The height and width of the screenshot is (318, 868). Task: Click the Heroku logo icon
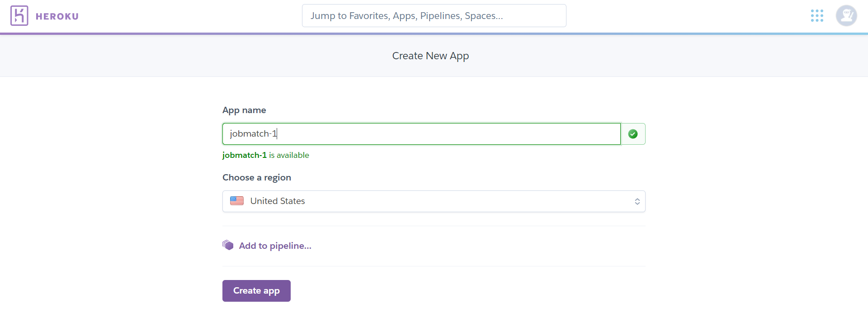[x=19, y=16]
